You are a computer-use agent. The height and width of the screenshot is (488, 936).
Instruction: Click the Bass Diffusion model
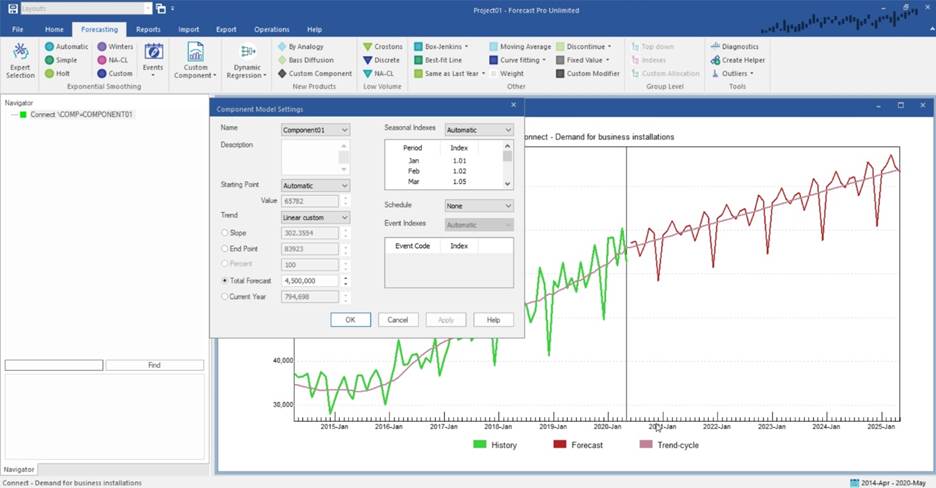coord(282,60)
